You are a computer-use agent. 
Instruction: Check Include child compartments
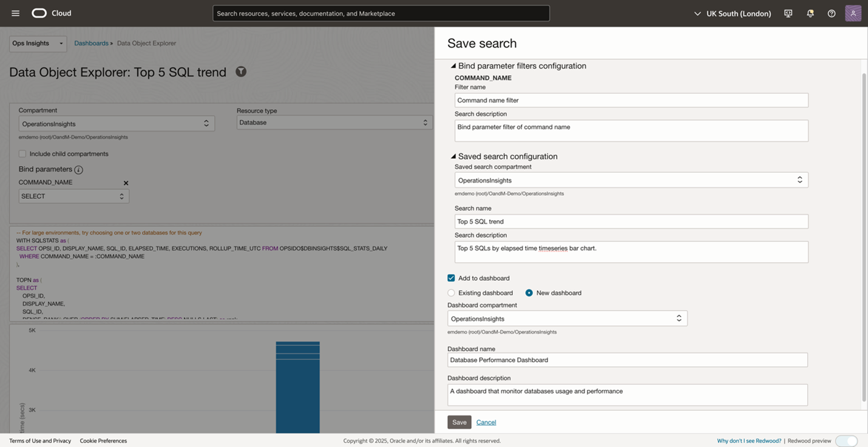(22, 154)
